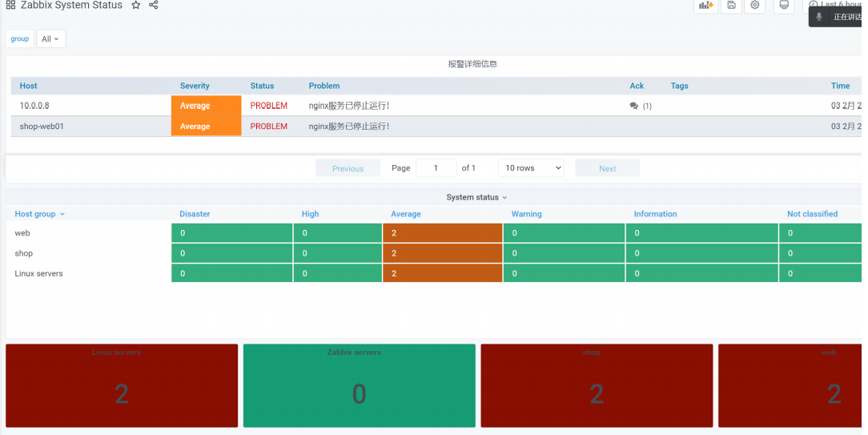Sort alert table by Ack column
This screenshot has height=435, width=868.
[x=637, y=86]
